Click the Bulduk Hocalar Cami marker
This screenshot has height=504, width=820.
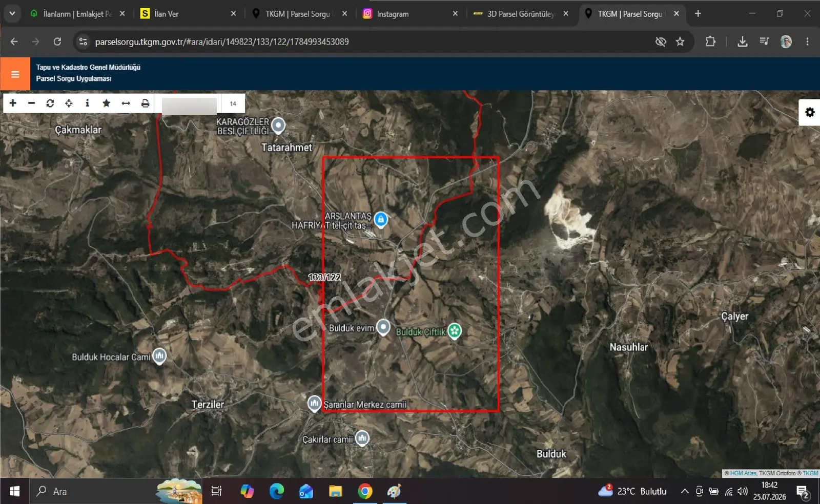click(159, 355)
